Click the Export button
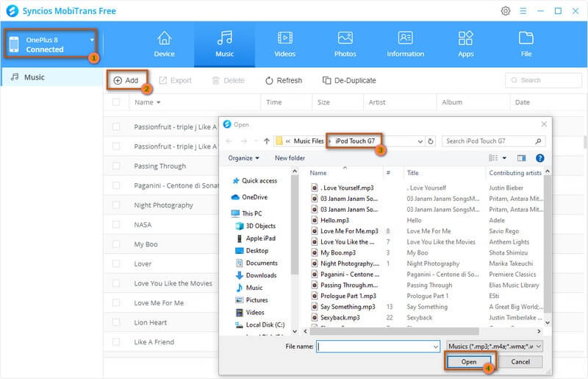The image size is (588, 379). pyautogui.click(x=175, y=80)
